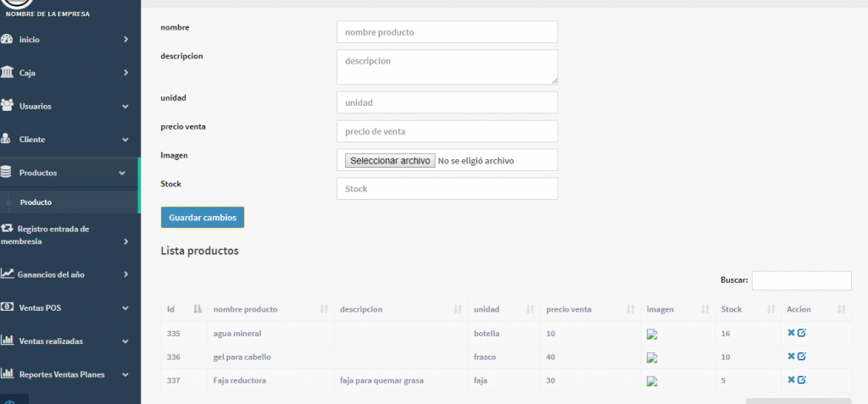The height and width of the screenshot is (404, 868).
Task: Focus the nombre producto input field
Action: (447, 32)
